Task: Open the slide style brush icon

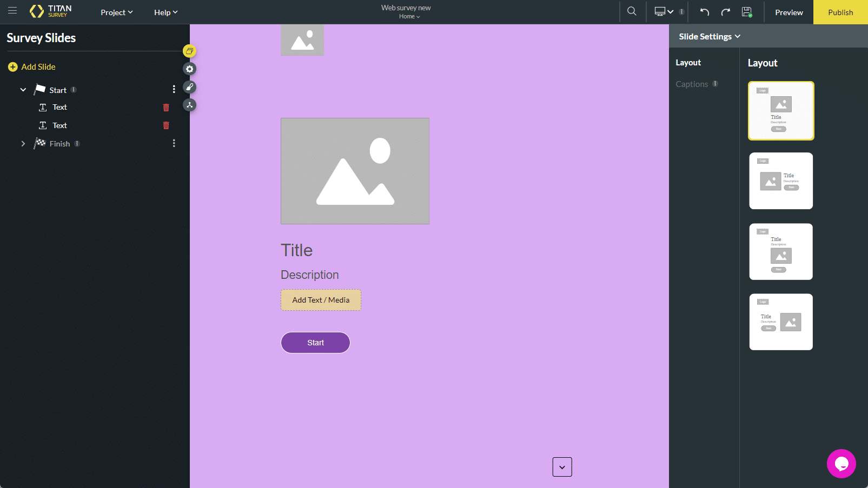Action: tap(190, 87)
